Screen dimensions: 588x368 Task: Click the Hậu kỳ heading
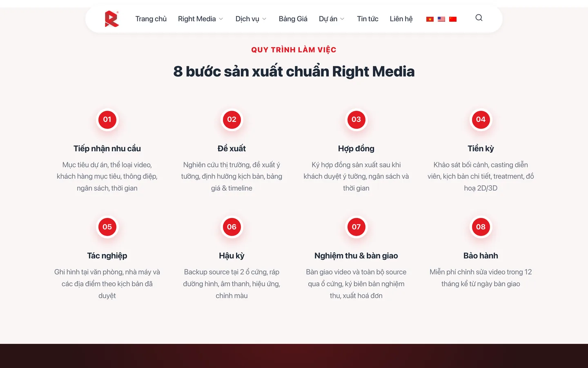[x=232, y=256]
